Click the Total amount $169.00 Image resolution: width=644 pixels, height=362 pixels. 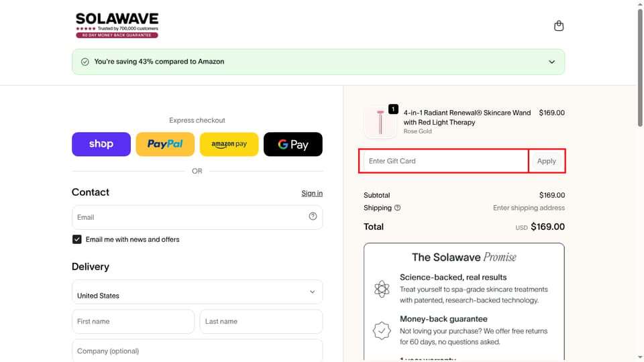pyautogui.click(x=547, y=227)
